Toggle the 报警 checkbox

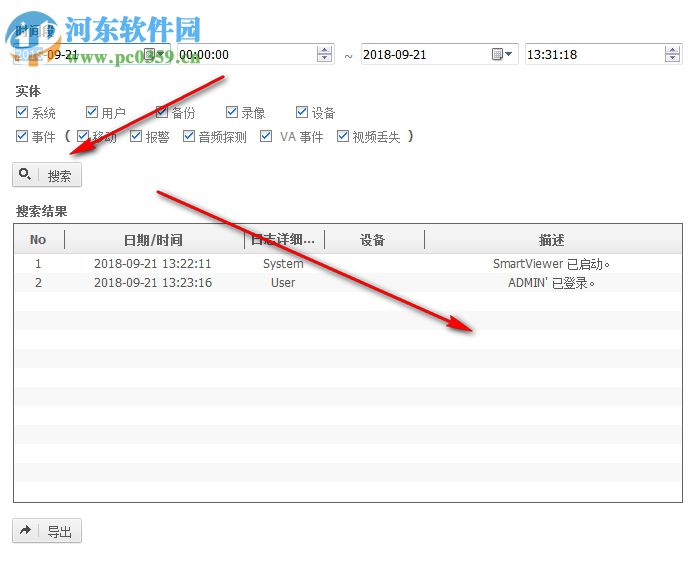[x=136, y=136]
